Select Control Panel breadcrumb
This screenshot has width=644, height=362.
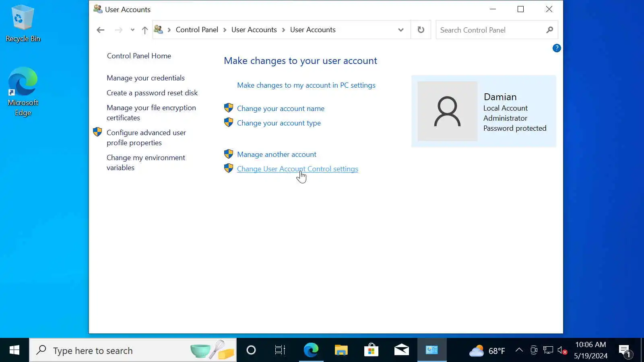(197, 30)
